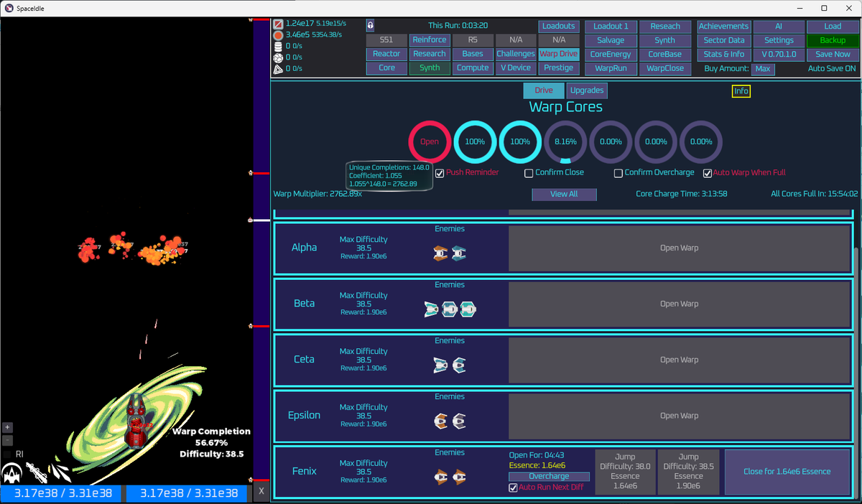Open Warp for the Alpha sector
Image resolution: width=862 pixels, height=504 pixels.
click(x=680, y=248)
